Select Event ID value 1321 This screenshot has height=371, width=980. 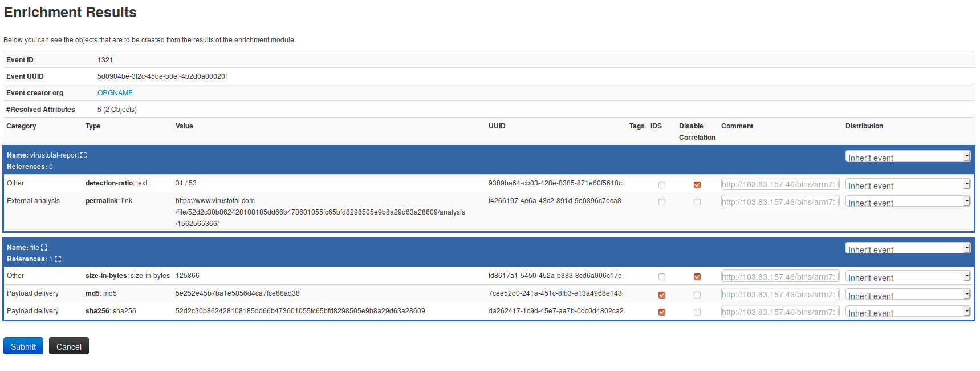click(105, 60)
